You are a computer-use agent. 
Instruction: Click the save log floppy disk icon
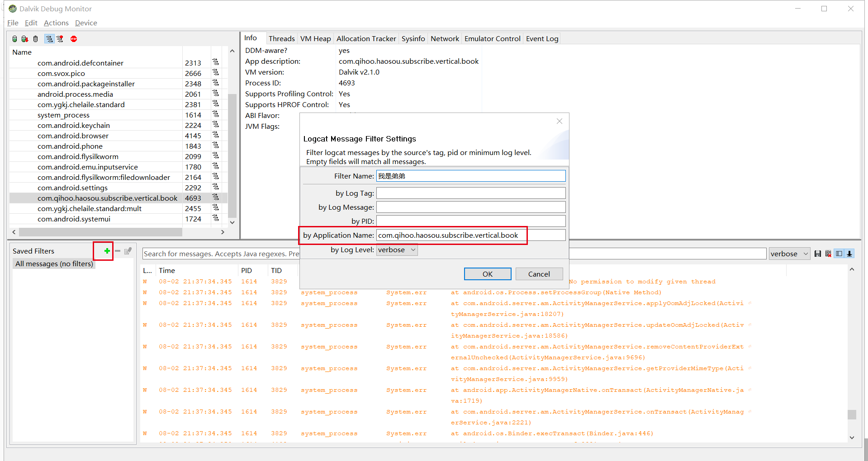(817, 254)
